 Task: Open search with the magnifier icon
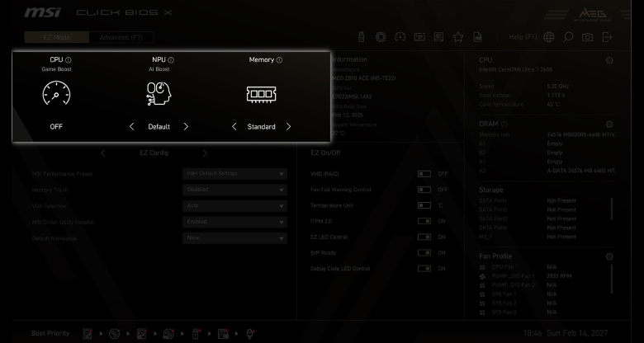568,37
